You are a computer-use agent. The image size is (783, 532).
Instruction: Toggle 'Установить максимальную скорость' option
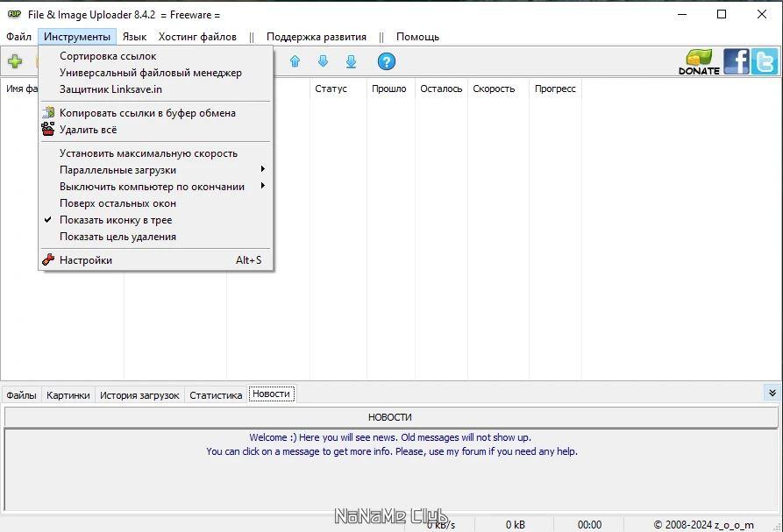(x=156, y=153)
